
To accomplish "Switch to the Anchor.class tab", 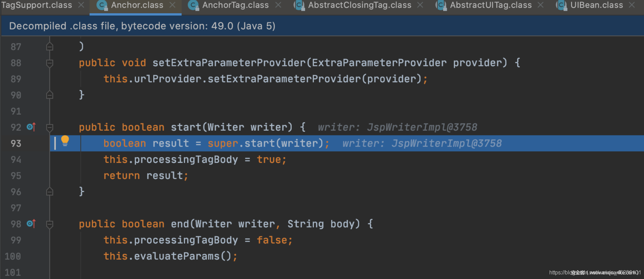I will [x=137, y=5].
